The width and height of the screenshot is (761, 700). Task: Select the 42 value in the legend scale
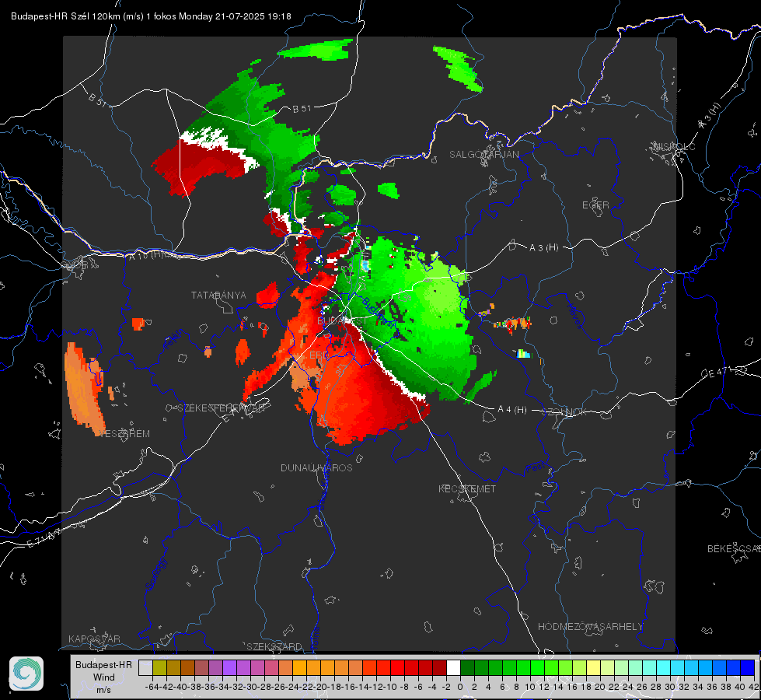(754, 687)
